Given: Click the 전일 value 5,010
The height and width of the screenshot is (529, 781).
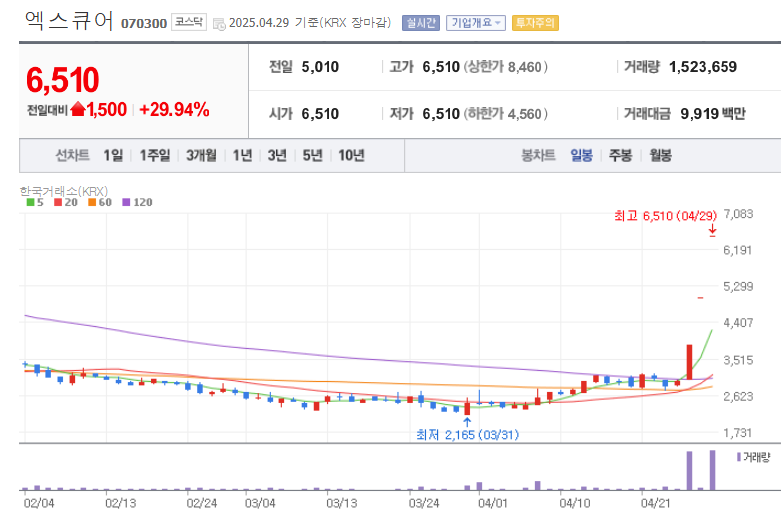Looking at the screenshot, I should [x=320, y=67].
